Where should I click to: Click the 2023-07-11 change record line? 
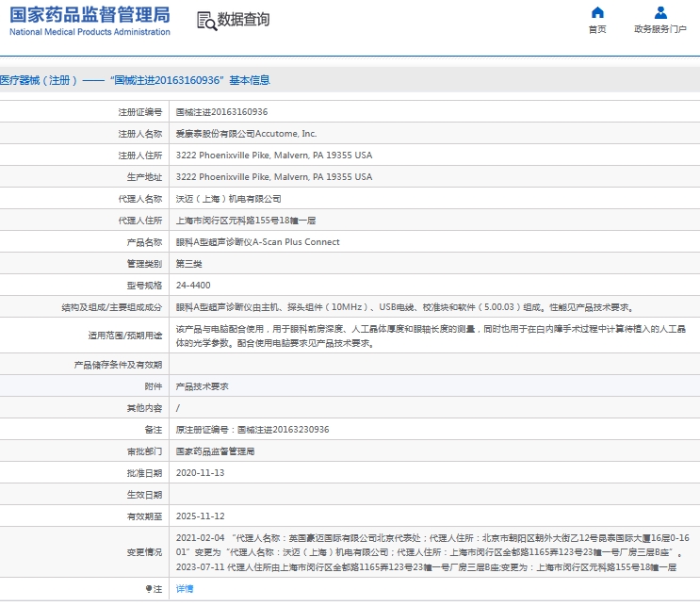click(427, 567)
